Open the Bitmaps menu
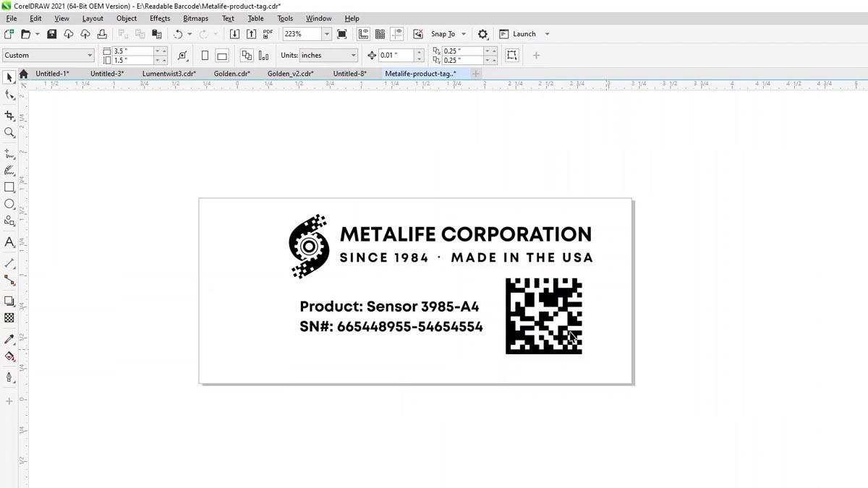 pos(195,18)
